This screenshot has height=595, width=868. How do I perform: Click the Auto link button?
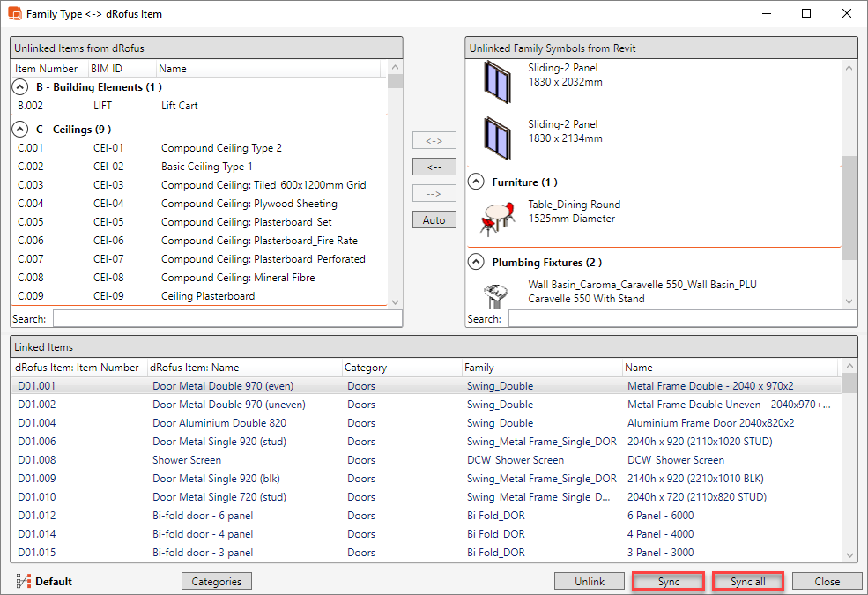pos(434,219)
